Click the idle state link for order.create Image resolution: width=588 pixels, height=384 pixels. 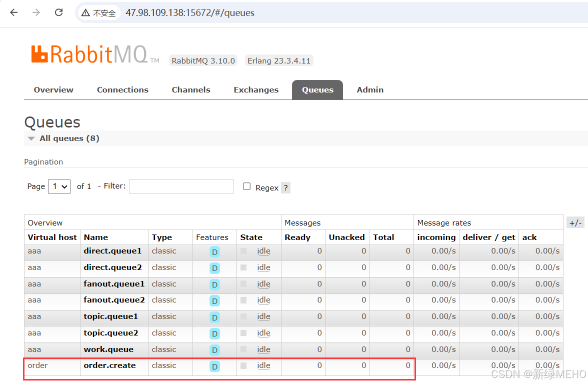click(263, 366)
